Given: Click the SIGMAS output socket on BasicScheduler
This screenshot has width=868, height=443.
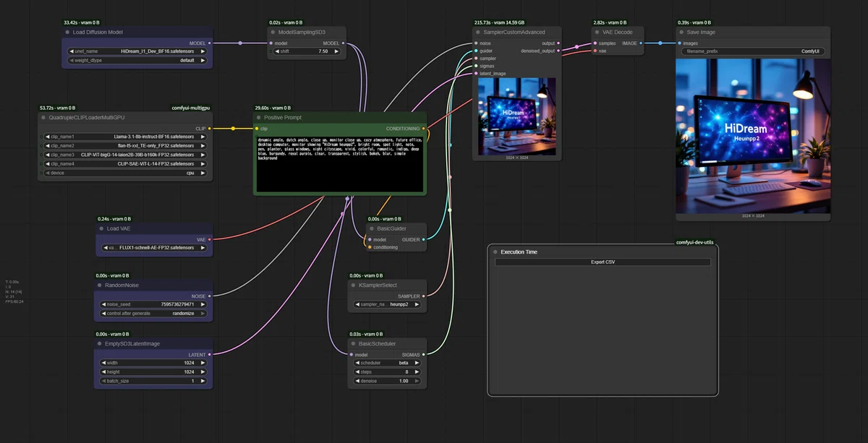Looking at the screenshot, I should [x=423, y=355].
